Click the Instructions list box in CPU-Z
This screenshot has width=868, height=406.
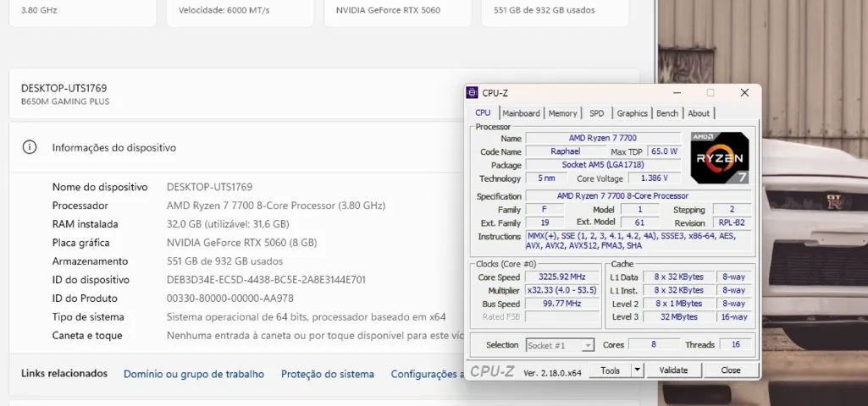639,241
